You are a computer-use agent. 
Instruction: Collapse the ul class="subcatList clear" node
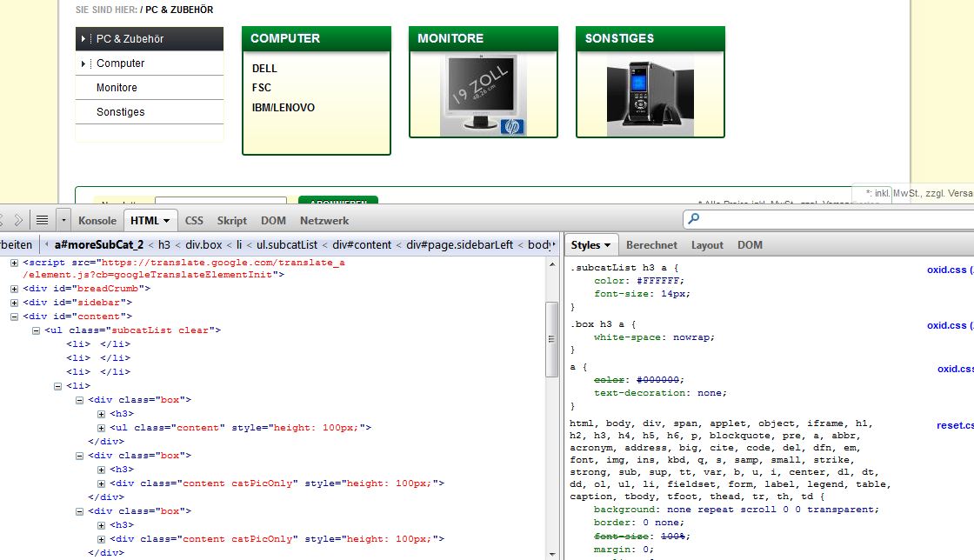pos(37,330)
